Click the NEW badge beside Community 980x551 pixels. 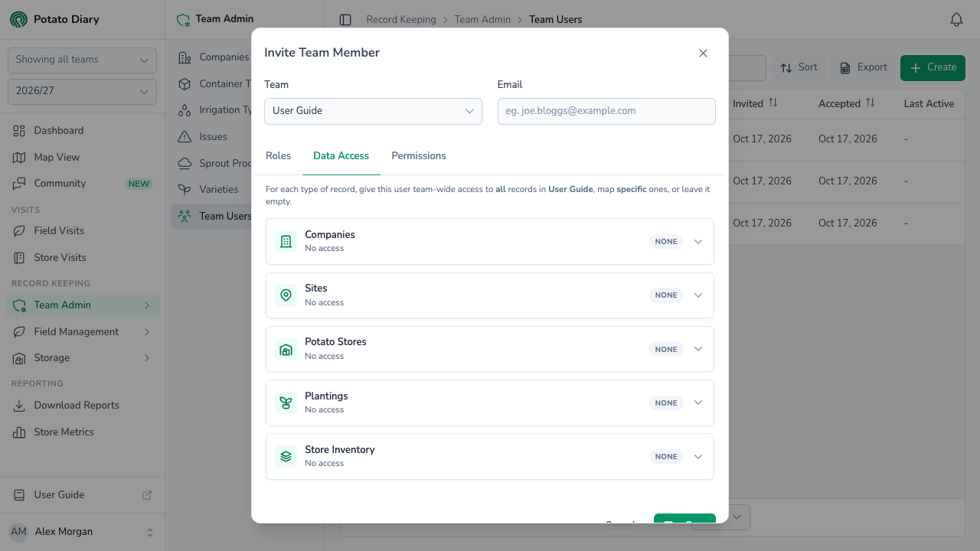(x=139, y=184)
